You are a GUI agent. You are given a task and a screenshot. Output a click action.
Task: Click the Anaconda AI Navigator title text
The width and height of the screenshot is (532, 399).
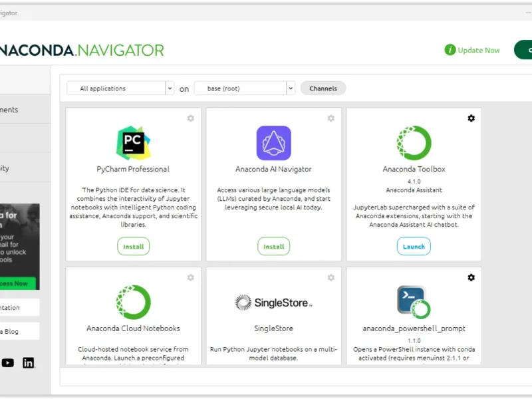(x=273, y=169)
